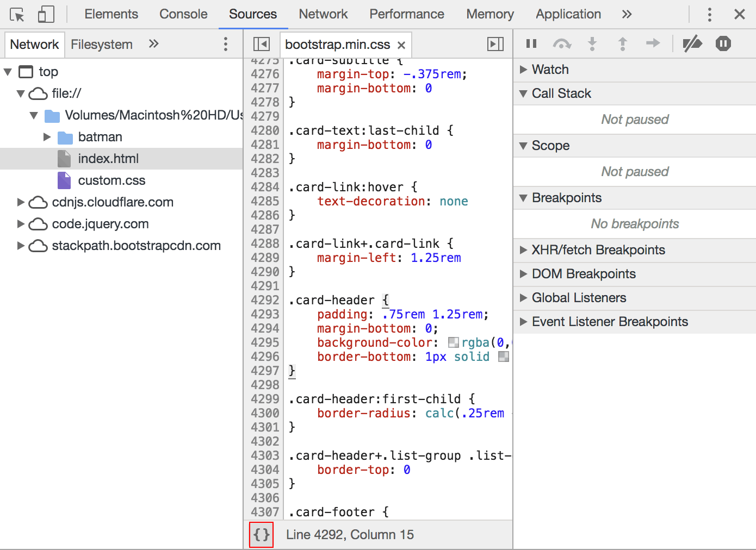The height and width of the screenshot is (550, 756).
Task: Show more DevTools panels chevron
Action: coord(627,14)
